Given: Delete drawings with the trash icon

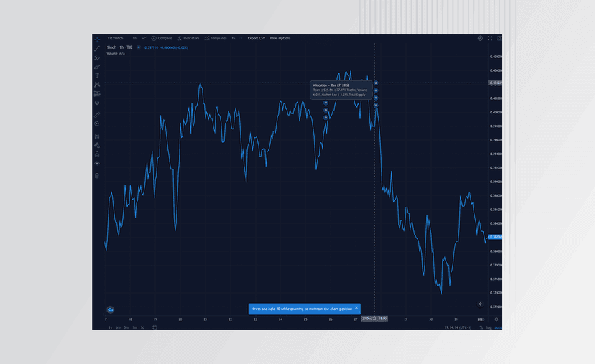Looking at the screenshot, I should [97, 175].
